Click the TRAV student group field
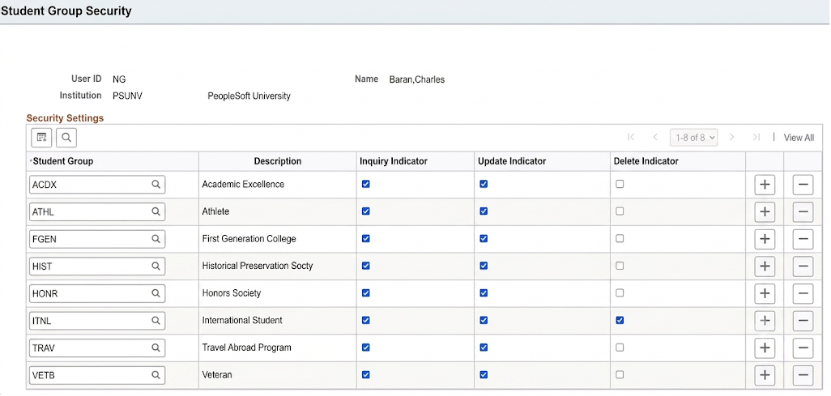The image size is (831, 396). tap(97, 348)
